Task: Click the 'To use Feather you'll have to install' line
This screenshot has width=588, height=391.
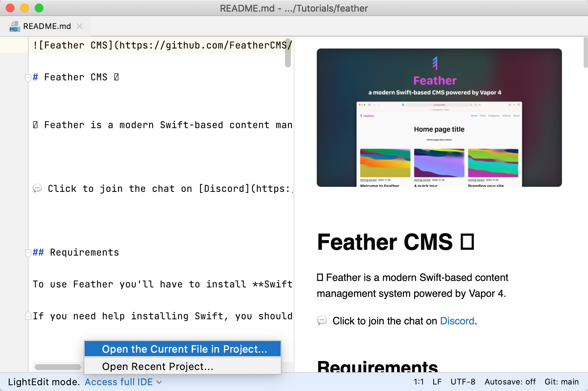Action: [162, 284]
